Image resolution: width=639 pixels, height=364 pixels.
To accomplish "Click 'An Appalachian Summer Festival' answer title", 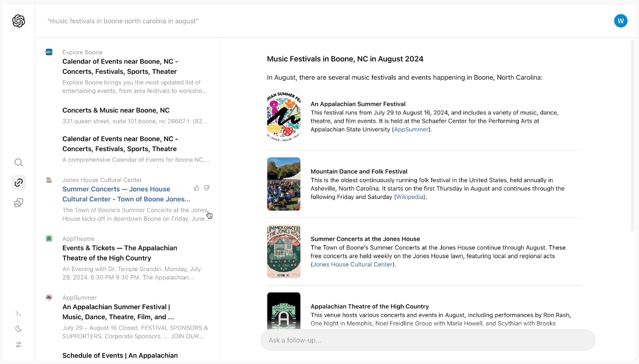I will tap(358, 104).
